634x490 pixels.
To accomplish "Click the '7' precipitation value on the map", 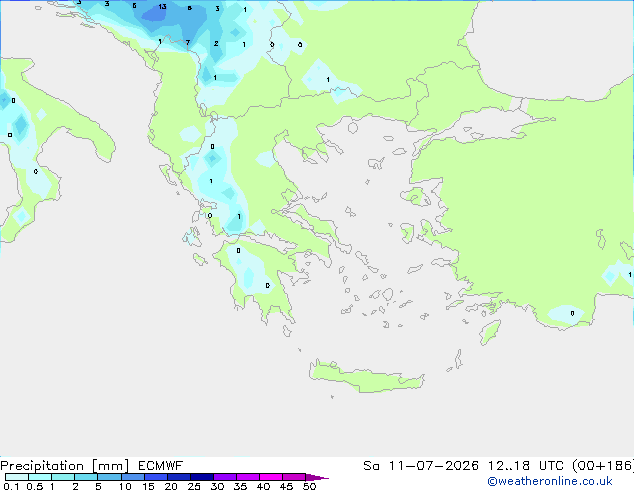I will pos(188,42).
